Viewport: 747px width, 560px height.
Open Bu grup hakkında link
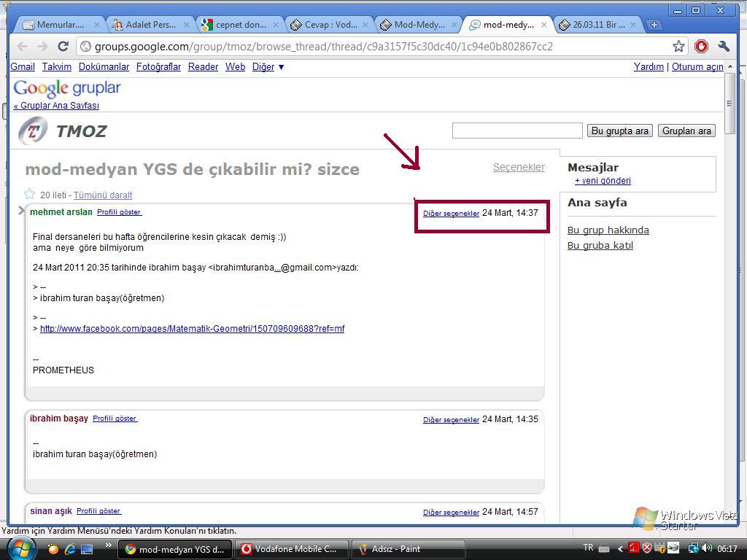point(608,230)
